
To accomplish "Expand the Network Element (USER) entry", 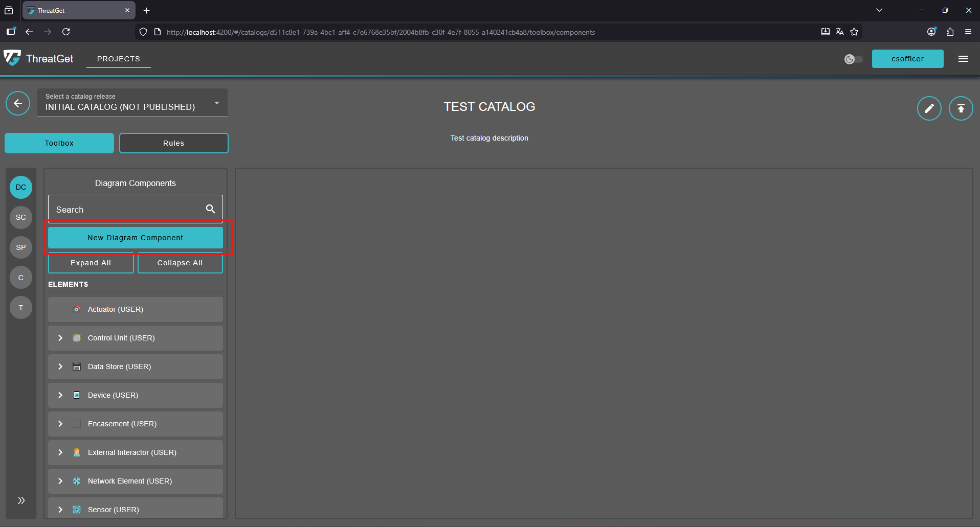I will [x=60, y=481].
